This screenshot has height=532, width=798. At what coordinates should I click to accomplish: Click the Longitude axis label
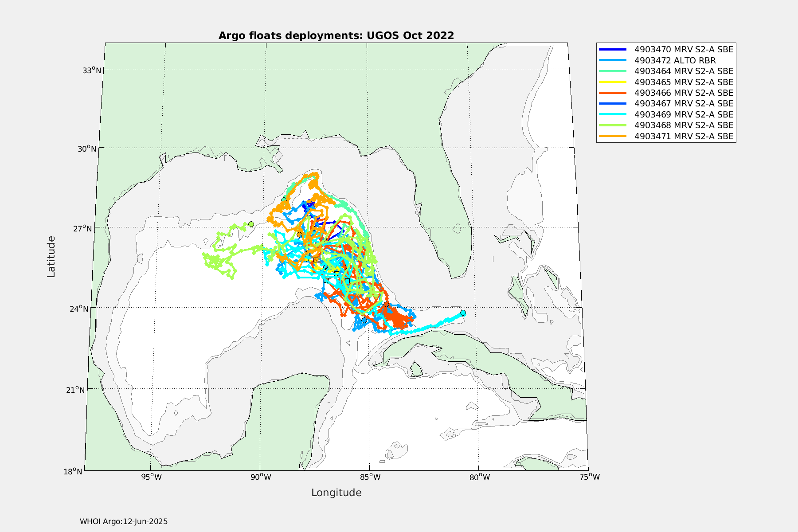click(336, 493)
